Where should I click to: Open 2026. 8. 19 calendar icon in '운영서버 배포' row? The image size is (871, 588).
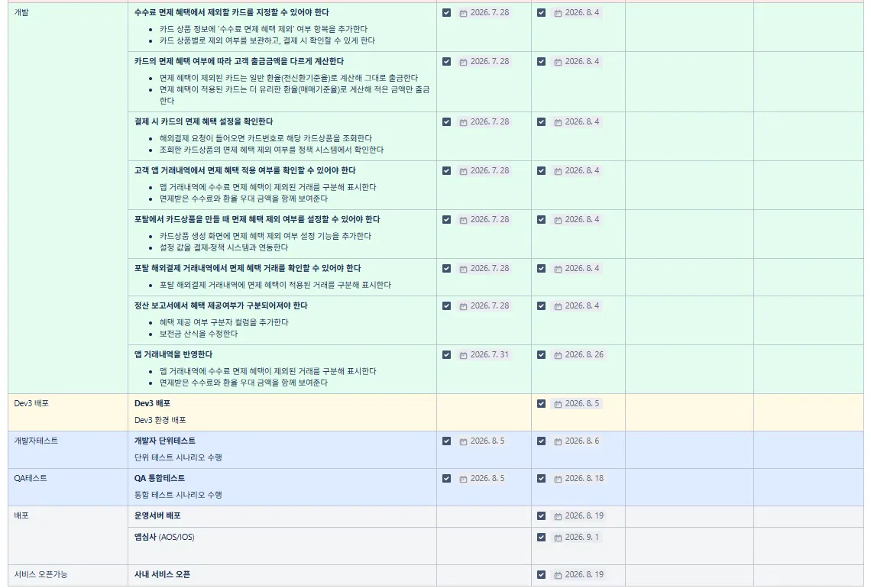click(x=558, y=516)
